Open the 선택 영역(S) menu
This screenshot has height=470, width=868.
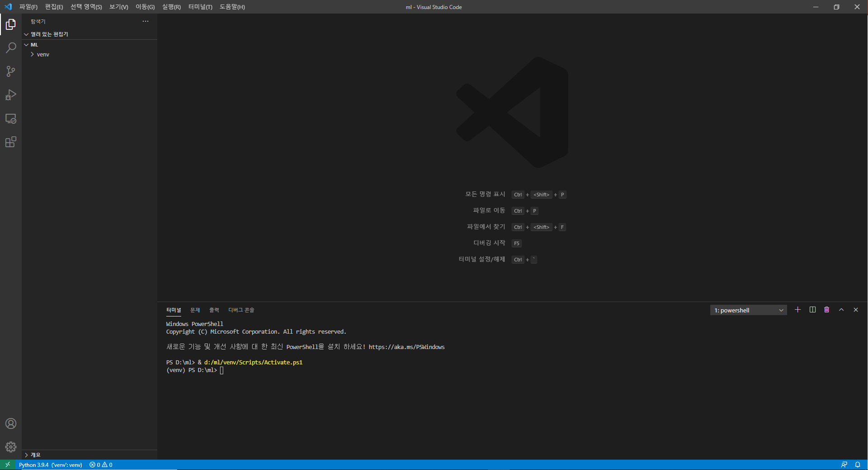86,7
